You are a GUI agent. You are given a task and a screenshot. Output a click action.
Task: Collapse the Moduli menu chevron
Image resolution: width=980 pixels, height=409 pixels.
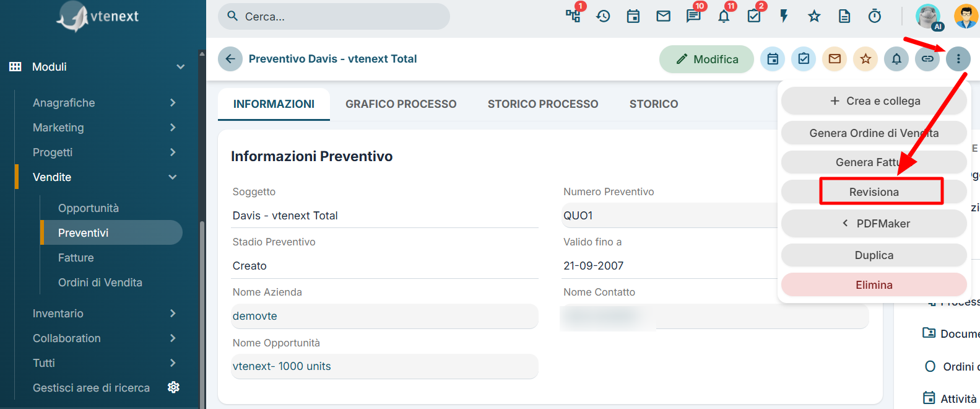point(181,67)
